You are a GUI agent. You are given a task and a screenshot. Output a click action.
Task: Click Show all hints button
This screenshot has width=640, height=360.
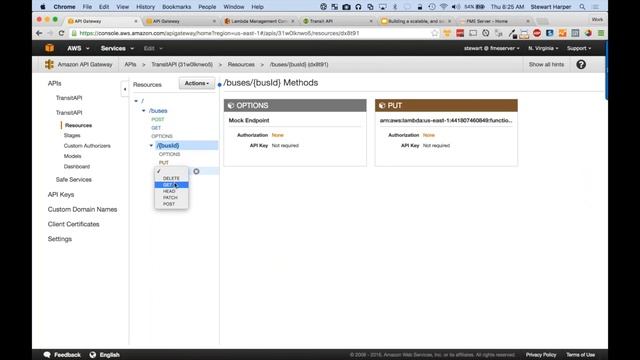pos(546,64)
